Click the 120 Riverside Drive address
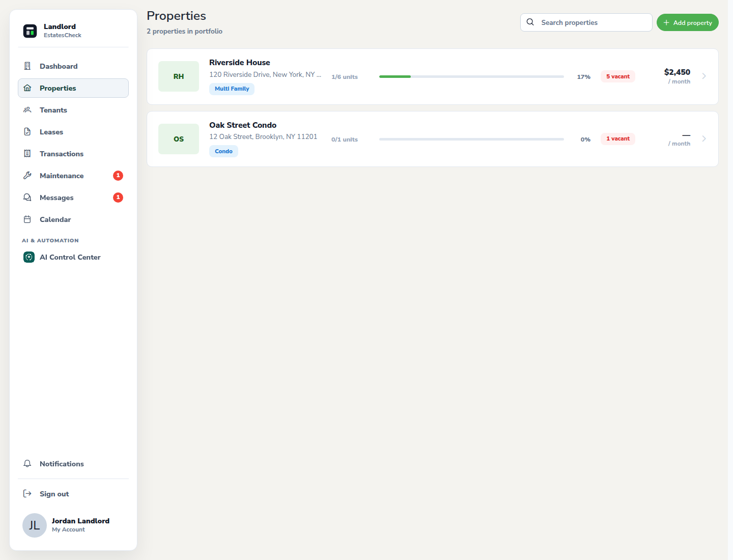This screenshot has width=733, height=560. click(265, 74)
